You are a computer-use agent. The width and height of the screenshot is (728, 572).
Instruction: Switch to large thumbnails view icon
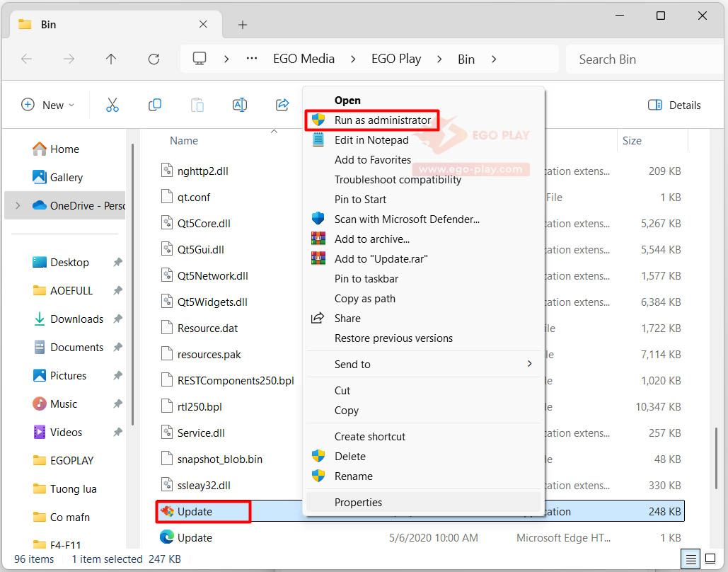point(710,558)
